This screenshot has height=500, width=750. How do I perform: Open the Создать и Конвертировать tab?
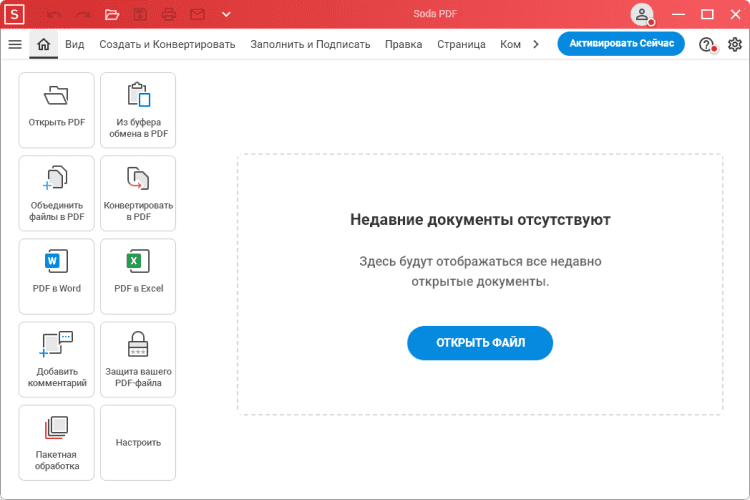[x=167, y=44]
